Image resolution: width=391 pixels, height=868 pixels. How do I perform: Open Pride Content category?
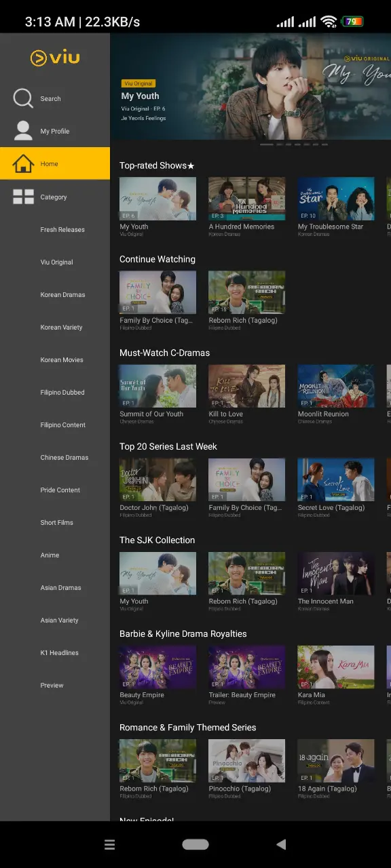pyautogui.click(x=60, y=490)
